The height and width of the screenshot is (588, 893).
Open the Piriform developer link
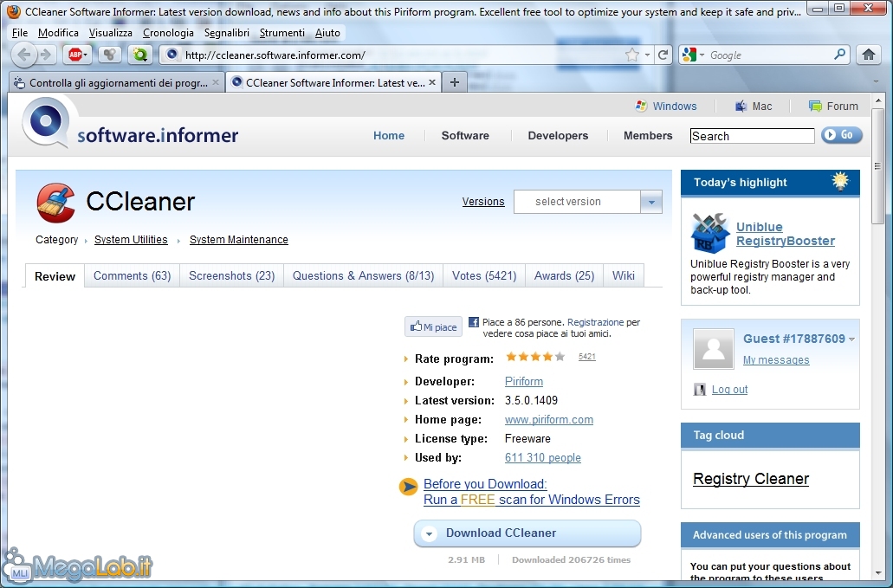[524, 381]
